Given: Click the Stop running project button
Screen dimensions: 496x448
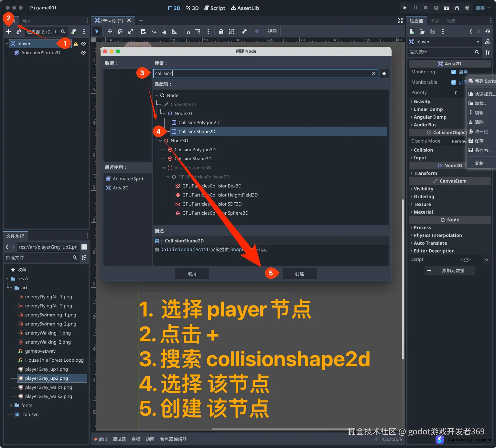Looking at the screenshot, I should click(426, 8).
